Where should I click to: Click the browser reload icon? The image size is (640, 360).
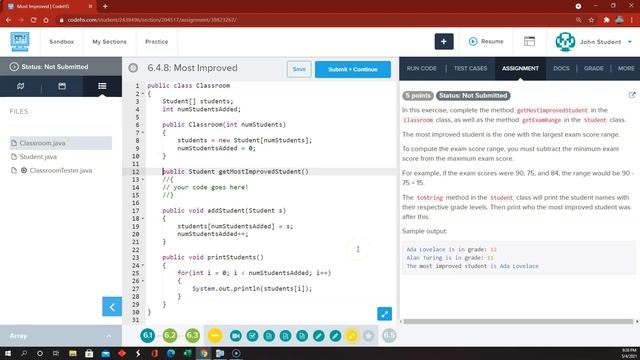[x=33, y=20]
